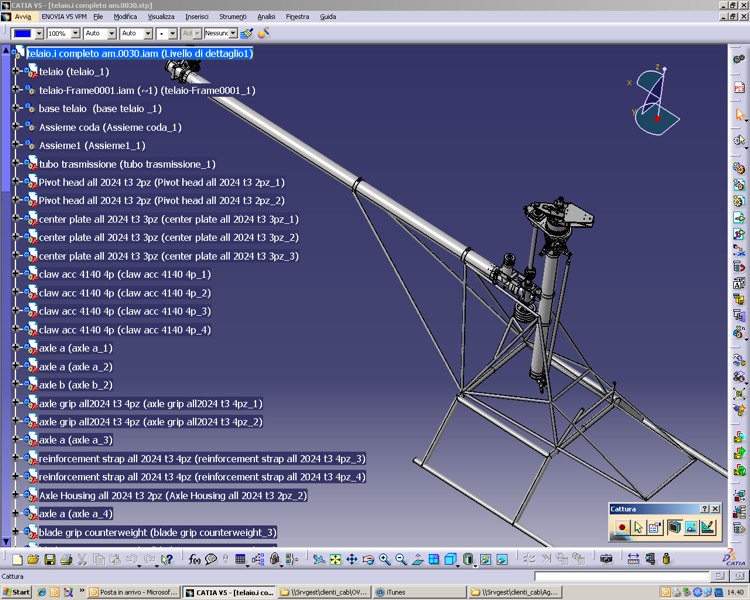Click the Windows Start button
This screenshot has width=750, height=600.
(16, 592)
